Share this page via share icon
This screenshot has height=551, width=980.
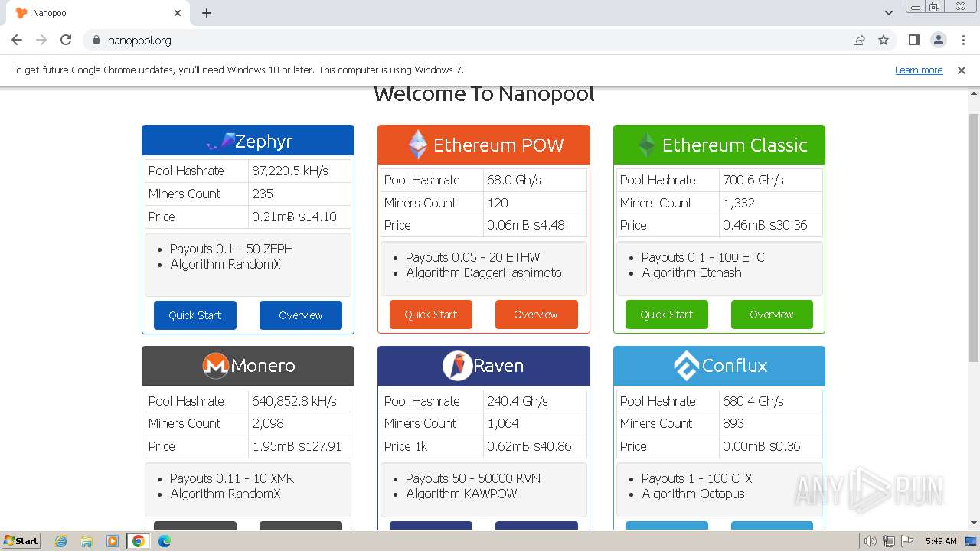click(x=859, y=40)
